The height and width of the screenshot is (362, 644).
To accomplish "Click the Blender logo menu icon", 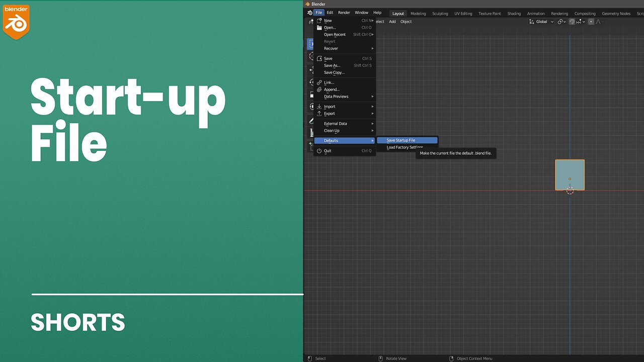I will point(309,13).
